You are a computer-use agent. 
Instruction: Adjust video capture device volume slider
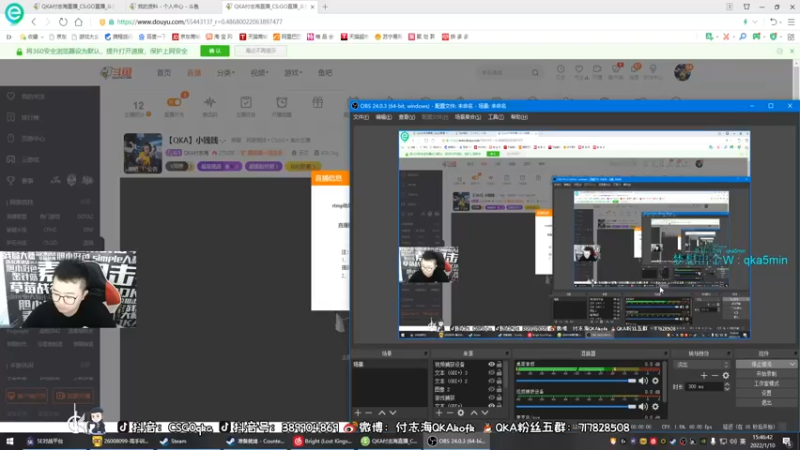[x=576, y=407]
